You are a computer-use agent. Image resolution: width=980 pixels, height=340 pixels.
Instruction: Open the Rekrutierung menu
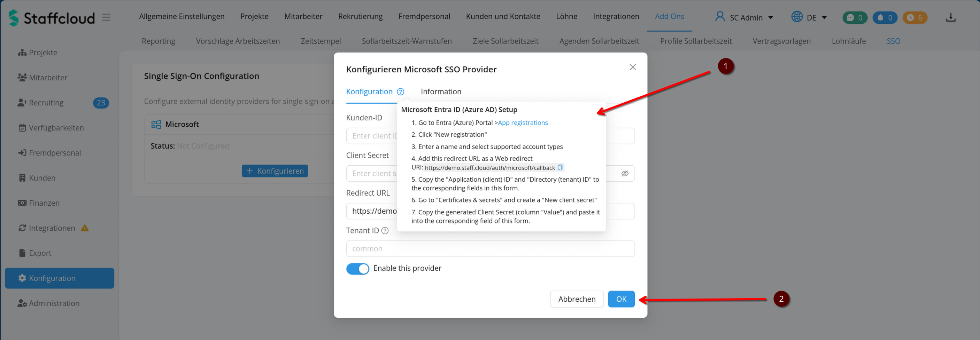coord(360,16)
